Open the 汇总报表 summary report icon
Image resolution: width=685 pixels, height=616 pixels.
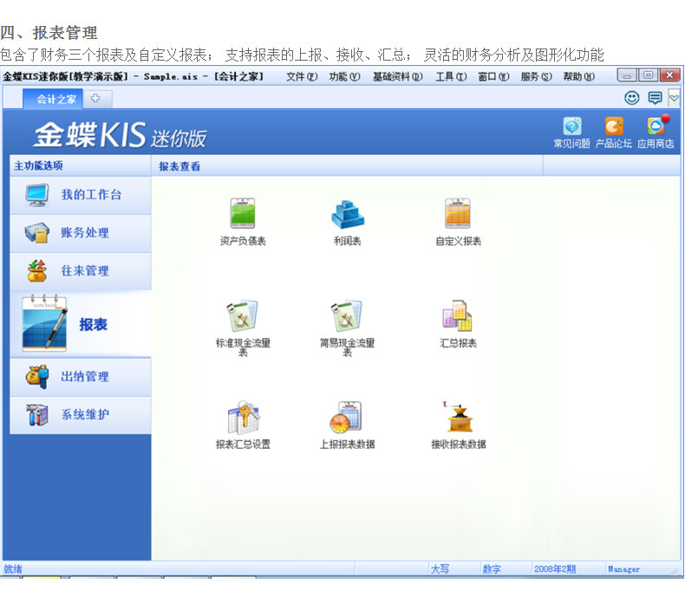458,315
